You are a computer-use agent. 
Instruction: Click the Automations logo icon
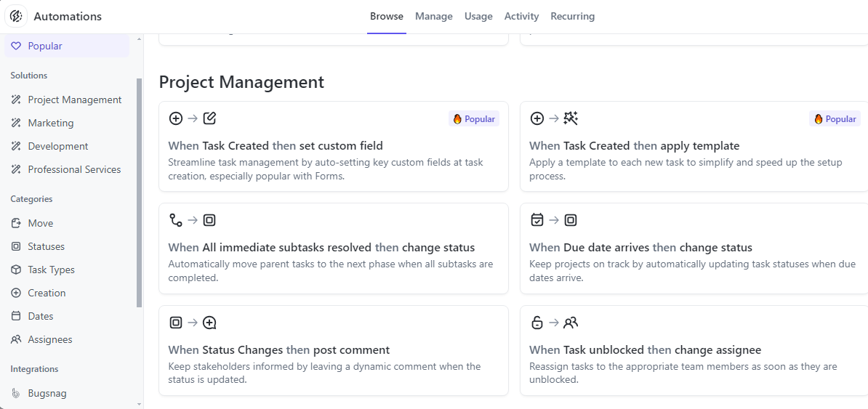16,16
